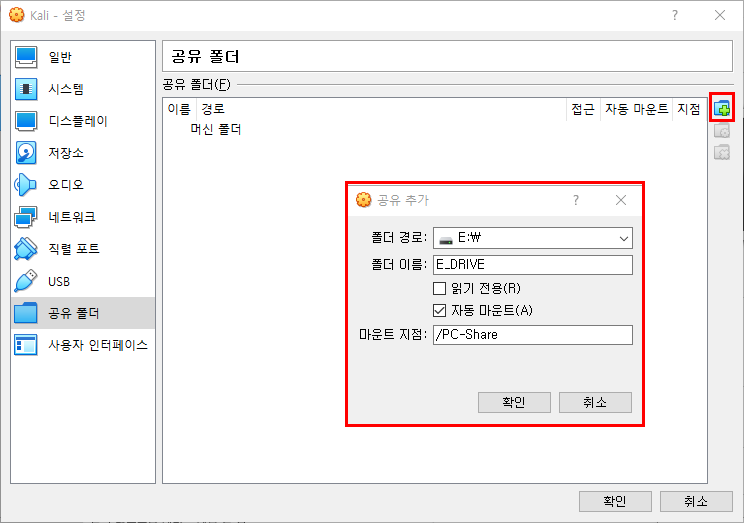
Task: Uncheck the 자동 마운트(A) checkbox
Action: [x=439, y=310]
